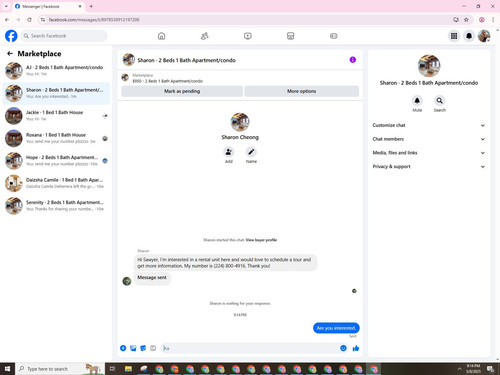
Task: Go back with the Marketplace arrow
Action: coord(10,53)
